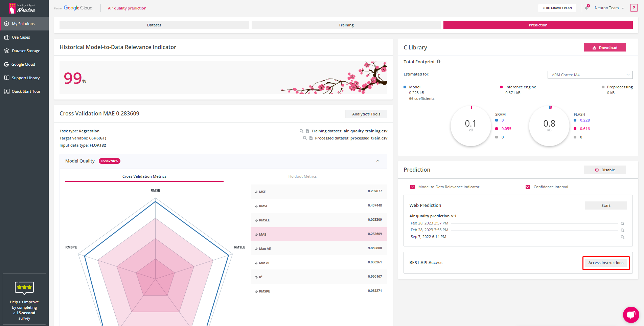644x326 pixels.
Task: Open the notifications bell icon
Action: point(586,8)
